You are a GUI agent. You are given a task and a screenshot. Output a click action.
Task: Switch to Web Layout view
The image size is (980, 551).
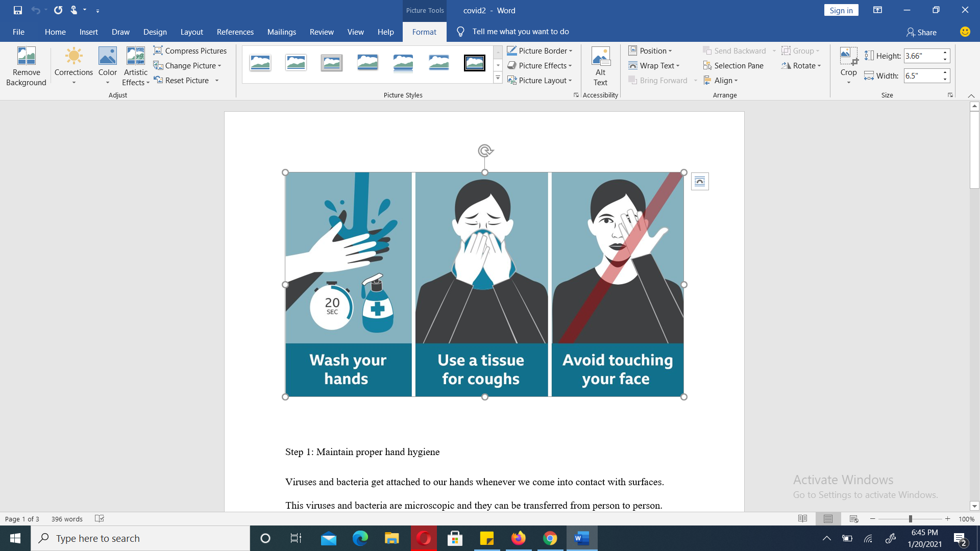[x=854, y=519]
